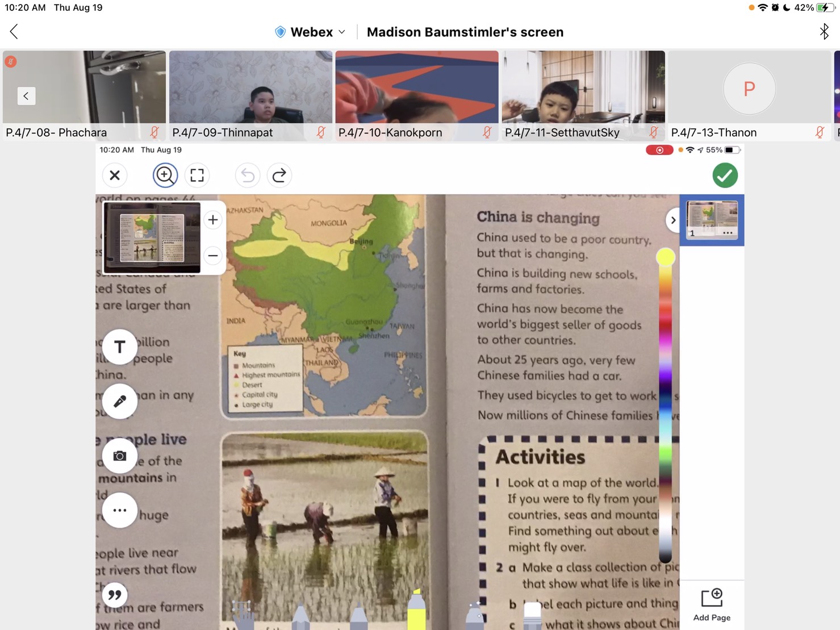Open page 1 options ellipsis
The width and height of the screenshot is (840, 630).
tap(728, 233)
